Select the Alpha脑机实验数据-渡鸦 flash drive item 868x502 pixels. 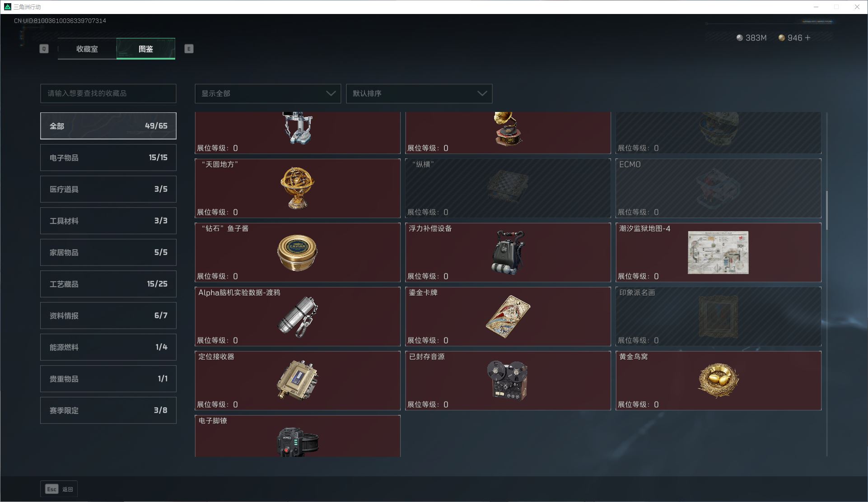coord(298,316)
